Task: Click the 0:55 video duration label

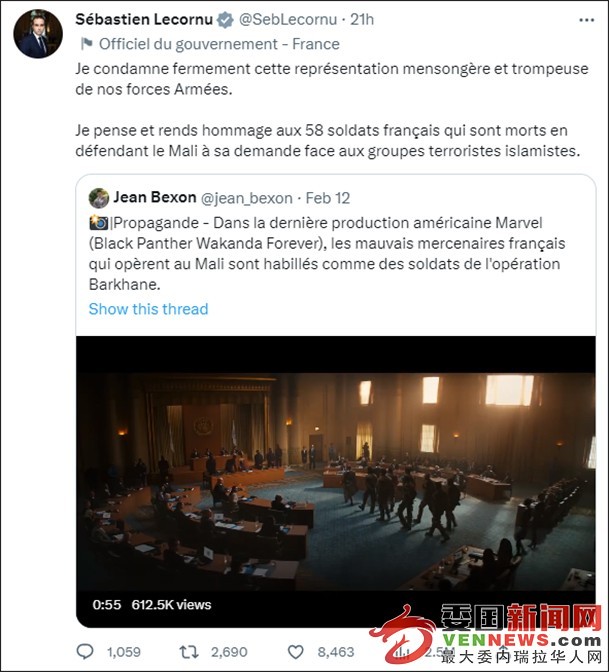Action: pos(107,605)
